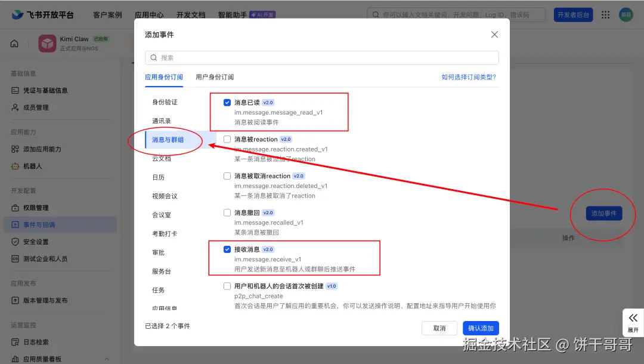This screenshot has height=364, width=644.
Task: Focus the 搜索 field in dialog
Action: (321, 58)
